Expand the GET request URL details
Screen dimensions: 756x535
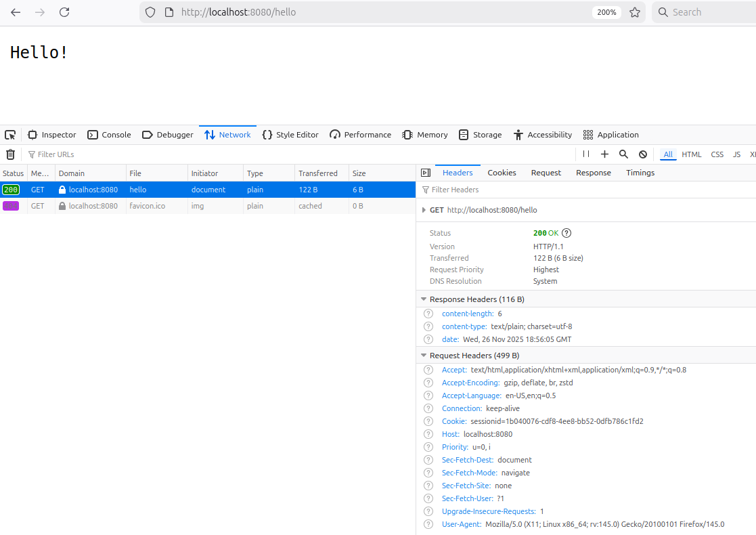[424, 210]
